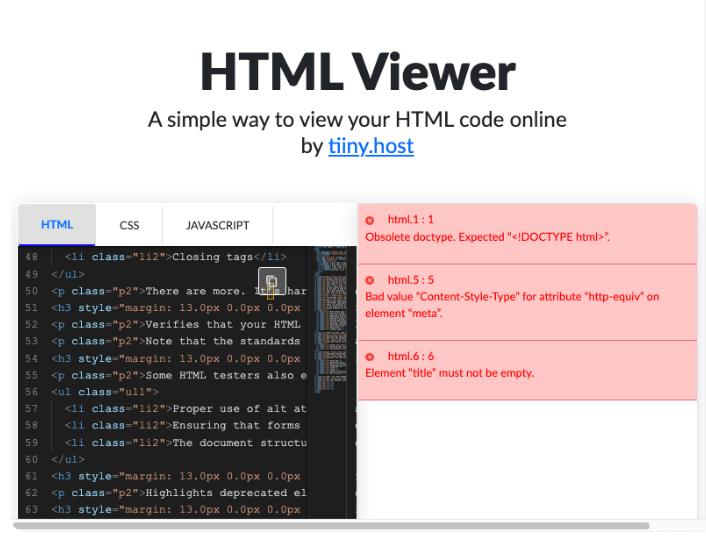Click line 51 h3 style code
The height and width of the screenshot is (542, 706).
[176, 308]
